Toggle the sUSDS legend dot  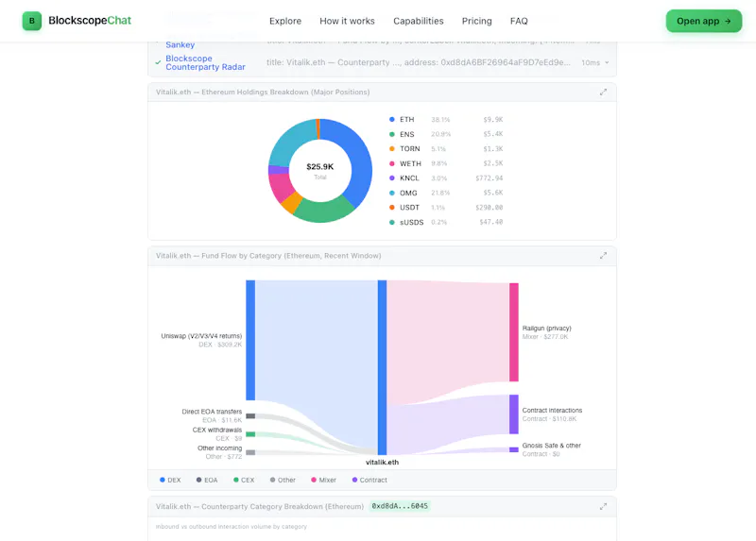pyautogui.click(x=392, y=223)
